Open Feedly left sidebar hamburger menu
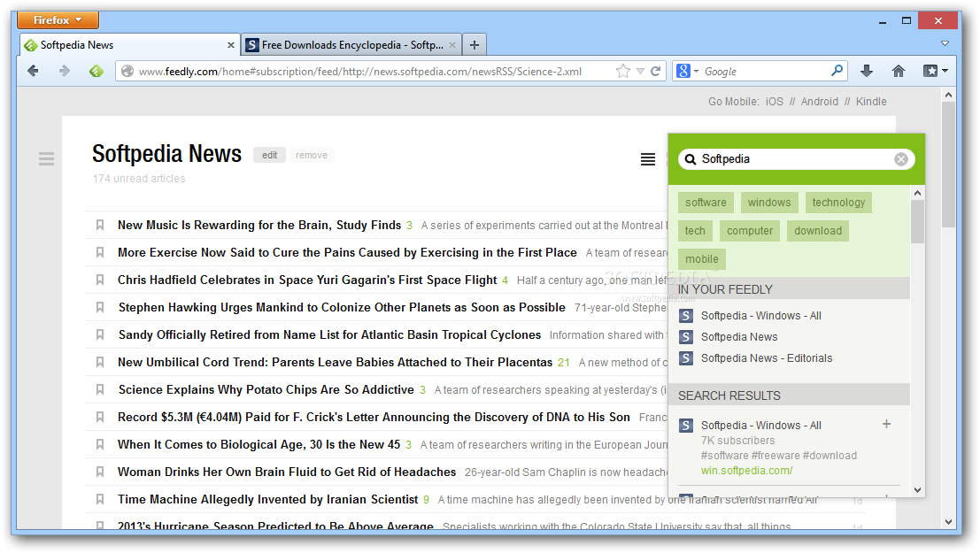980x553 pixels. coord(46,158)
